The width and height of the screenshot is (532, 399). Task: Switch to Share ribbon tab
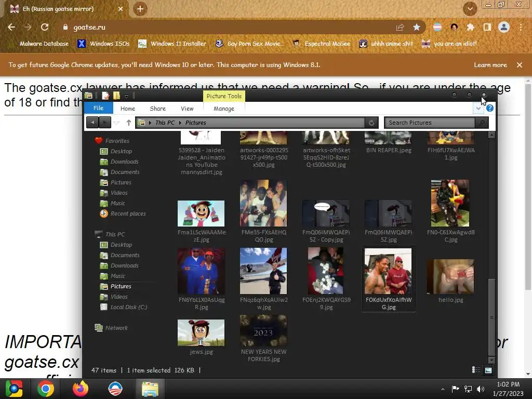(158, 109)
